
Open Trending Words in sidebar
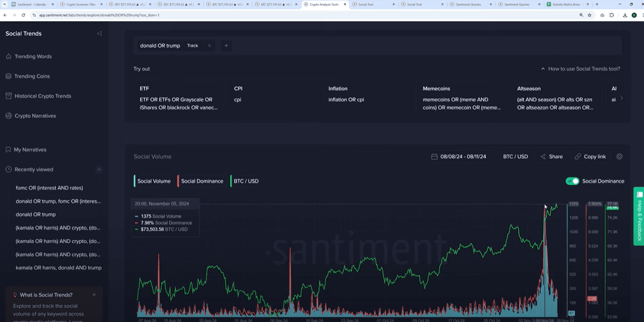(x=33, y=57)
